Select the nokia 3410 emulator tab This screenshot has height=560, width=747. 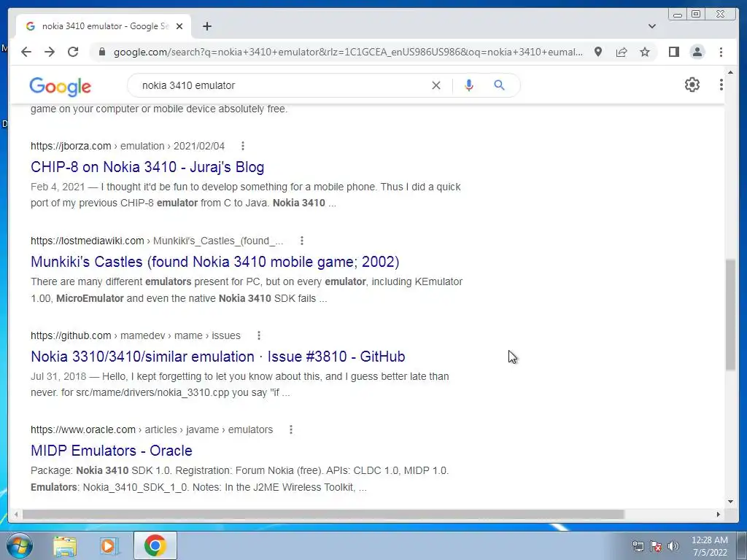(104, 26)
